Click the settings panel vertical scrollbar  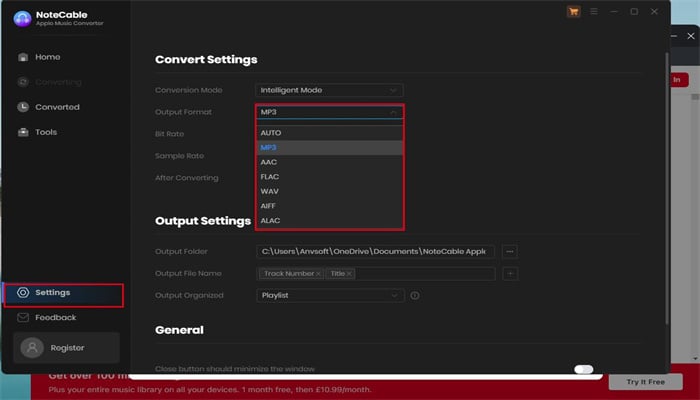tap(667, 188)
